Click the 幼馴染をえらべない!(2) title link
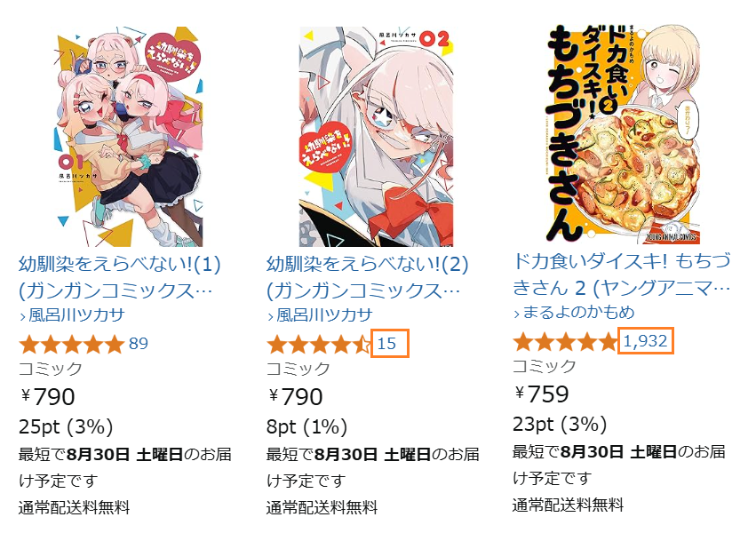The width and height of the screenshot is (756, 541). pyautogui.click(x=368, y=277)
